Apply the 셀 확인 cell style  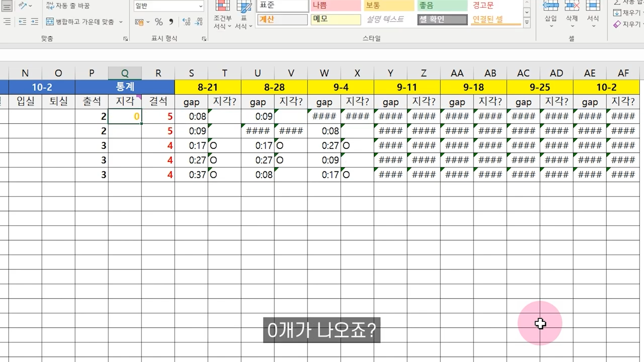click(442, 20)
